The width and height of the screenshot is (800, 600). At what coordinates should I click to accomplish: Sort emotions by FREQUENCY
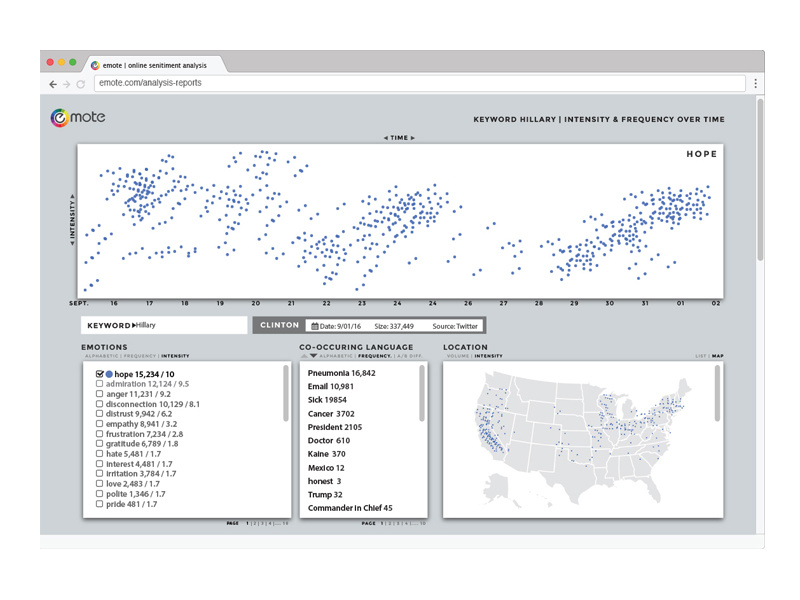point(137,354)
